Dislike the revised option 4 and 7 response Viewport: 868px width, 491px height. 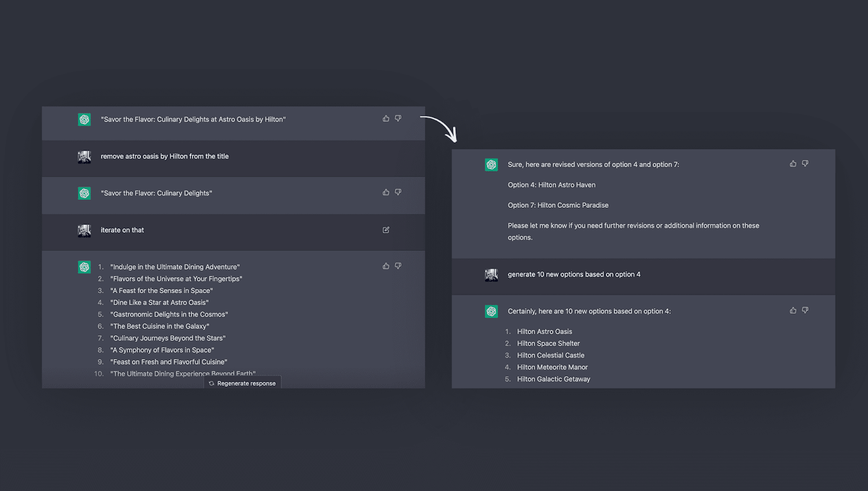click(x=805, y=164)
